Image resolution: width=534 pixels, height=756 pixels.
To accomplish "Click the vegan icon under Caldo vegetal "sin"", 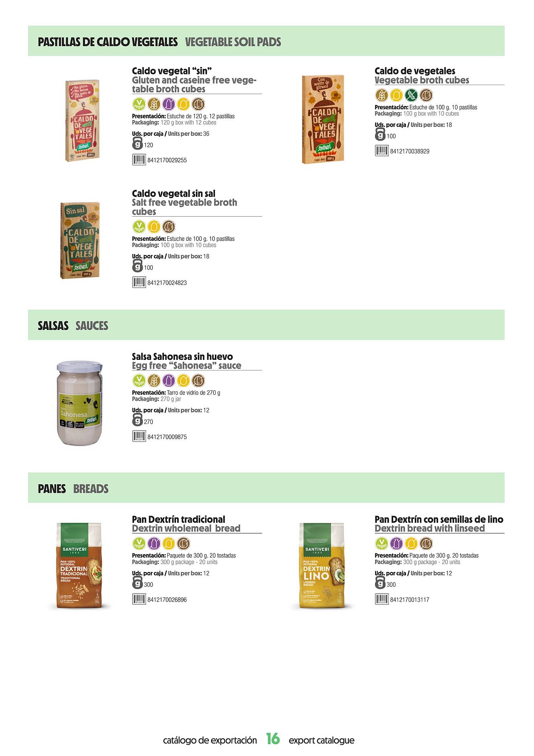I will (139, 104).
